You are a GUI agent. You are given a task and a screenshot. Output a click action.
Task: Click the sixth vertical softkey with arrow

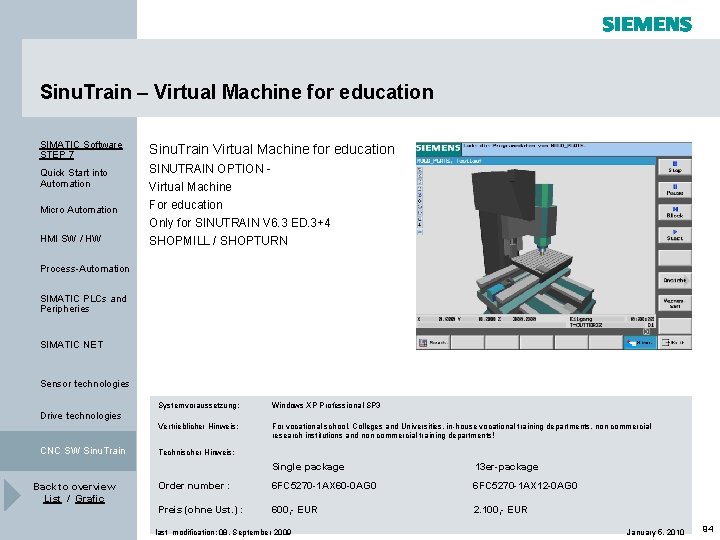tap(675, 280)
